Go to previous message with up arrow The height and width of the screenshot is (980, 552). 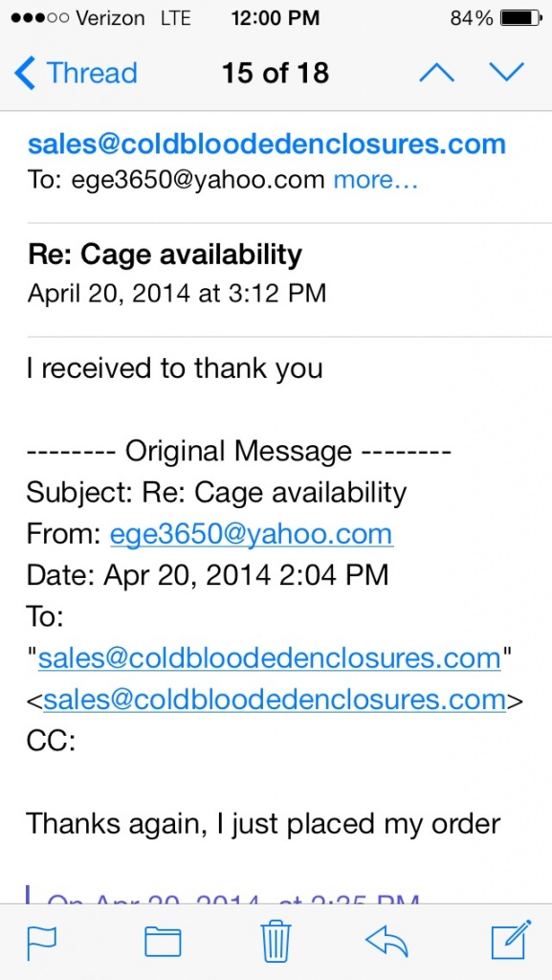coord(436,73)
